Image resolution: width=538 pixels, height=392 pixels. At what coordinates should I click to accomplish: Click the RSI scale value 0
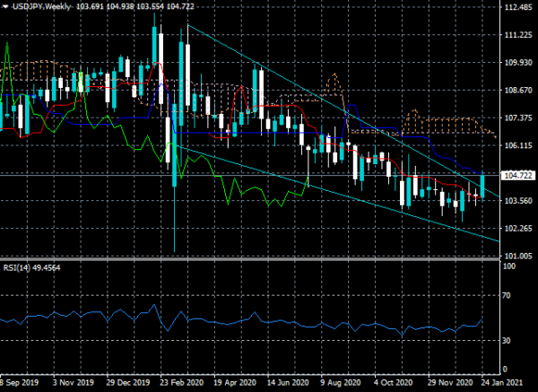pyautogui.click(x=505, y=370)
